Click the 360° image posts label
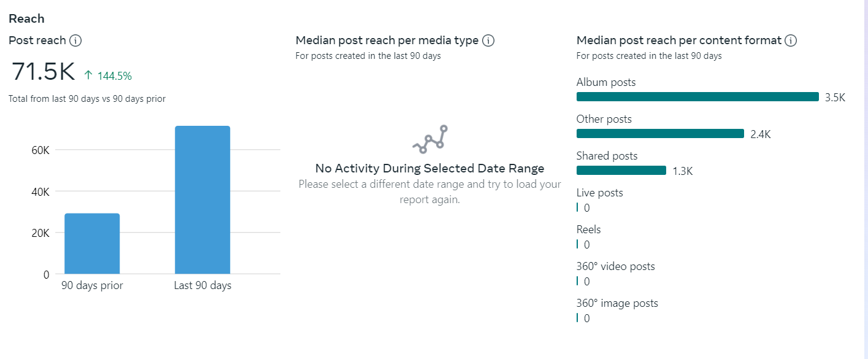The height and width of the screenshot is (359, 868). (x=617, y=303)
